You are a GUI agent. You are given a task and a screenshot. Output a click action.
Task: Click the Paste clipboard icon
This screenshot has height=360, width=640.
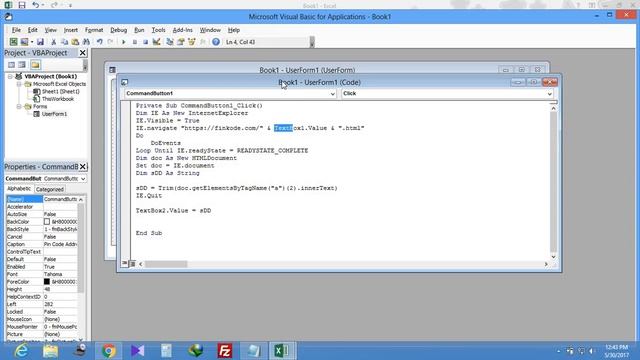(x=75, y=42)
